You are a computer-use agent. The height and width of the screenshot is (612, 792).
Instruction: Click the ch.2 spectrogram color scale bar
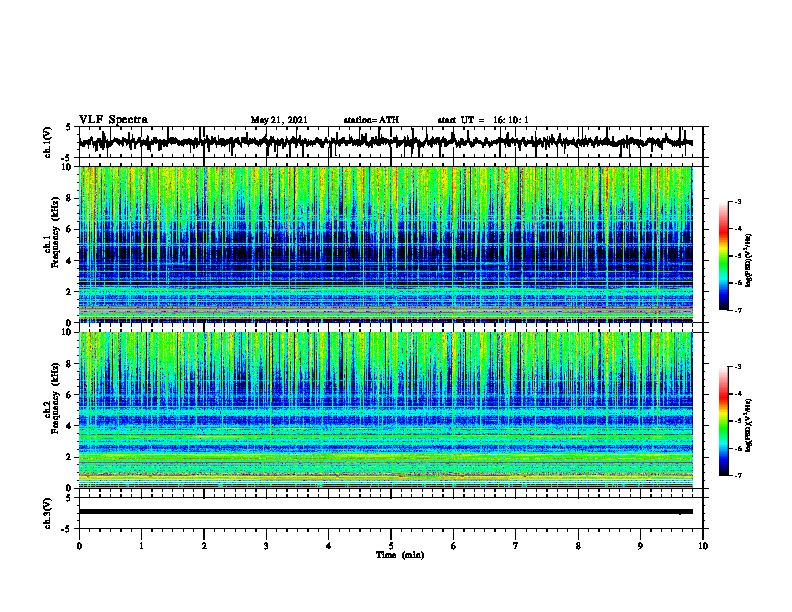[723, 421]
